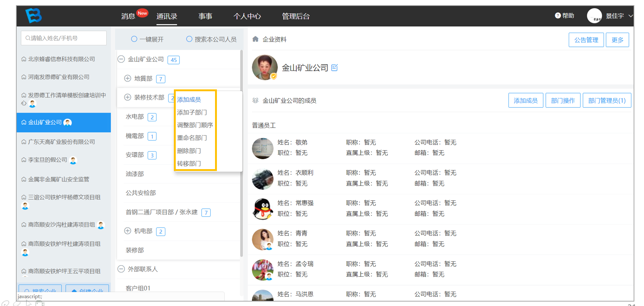Viewport: 644px width, 306px height.
Task: Collapse the 金山矿业公司 tree node
Action: click(x=121, y=59)
